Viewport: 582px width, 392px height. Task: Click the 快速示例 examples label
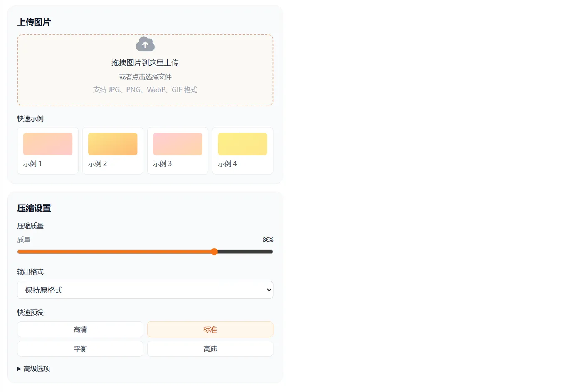[x=30, y=118]
